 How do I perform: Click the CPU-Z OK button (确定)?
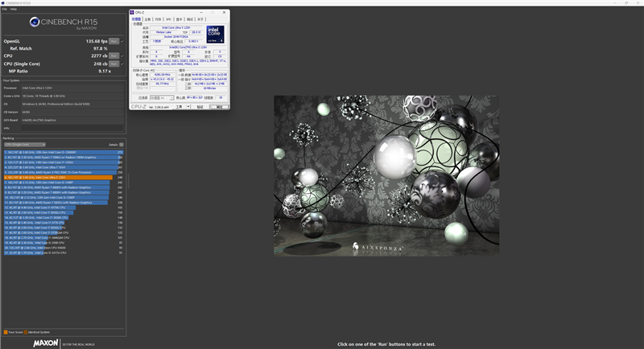(219, 107)
